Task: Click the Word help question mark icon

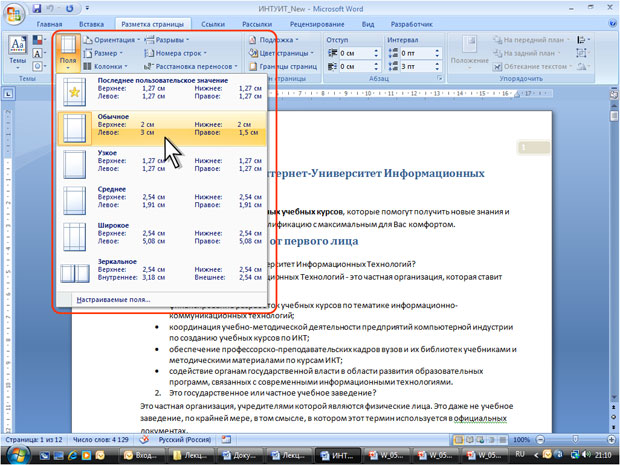Action: 612,24
